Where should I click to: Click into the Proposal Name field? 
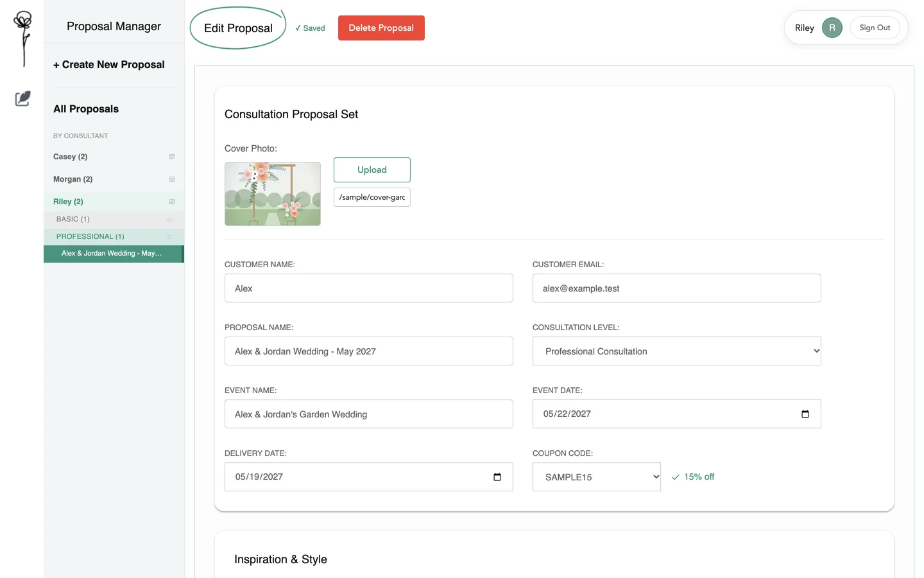coord(369,351)
